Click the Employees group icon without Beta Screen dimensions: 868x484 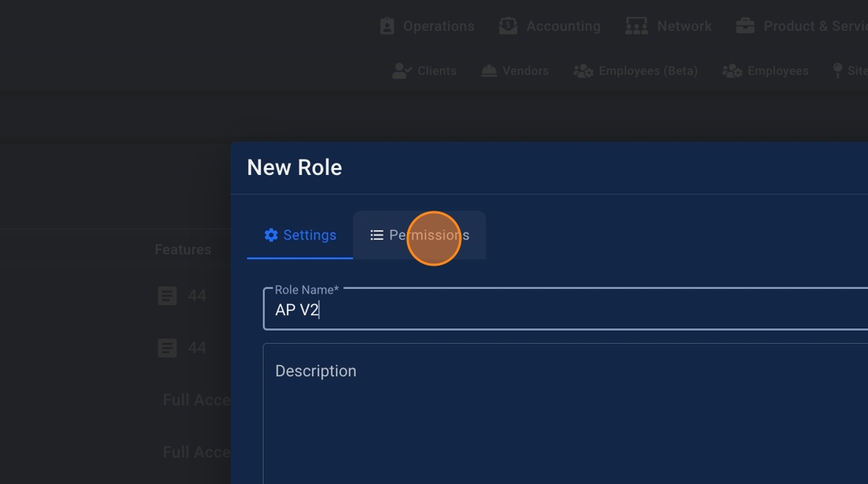[732, 70]
